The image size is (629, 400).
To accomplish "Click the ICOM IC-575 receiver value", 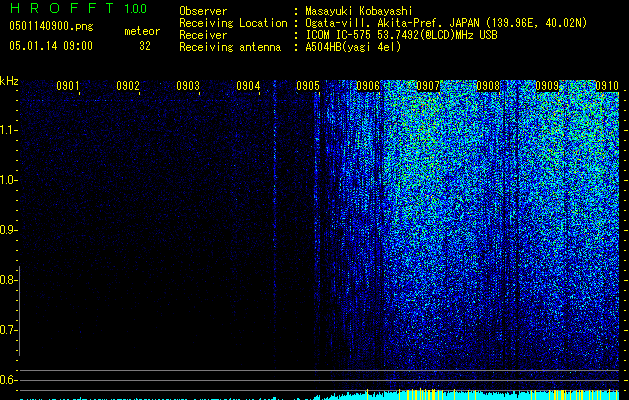I will tap(401, 35).
